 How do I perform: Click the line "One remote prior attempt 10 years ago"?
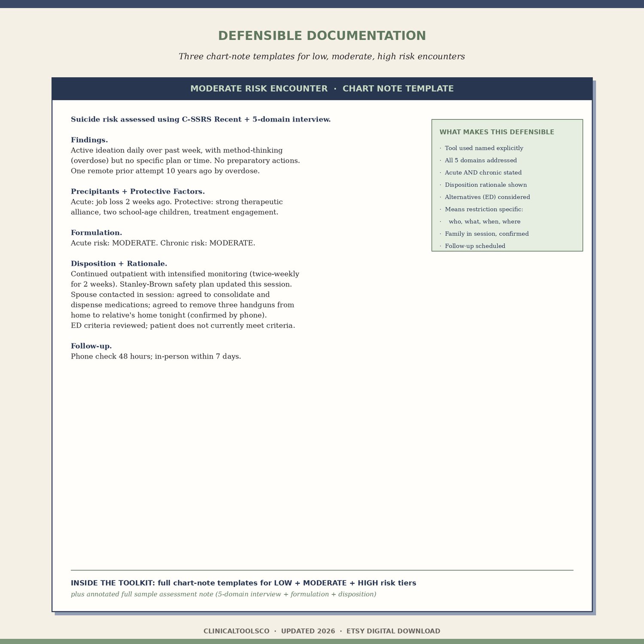[x=165, y=171]
